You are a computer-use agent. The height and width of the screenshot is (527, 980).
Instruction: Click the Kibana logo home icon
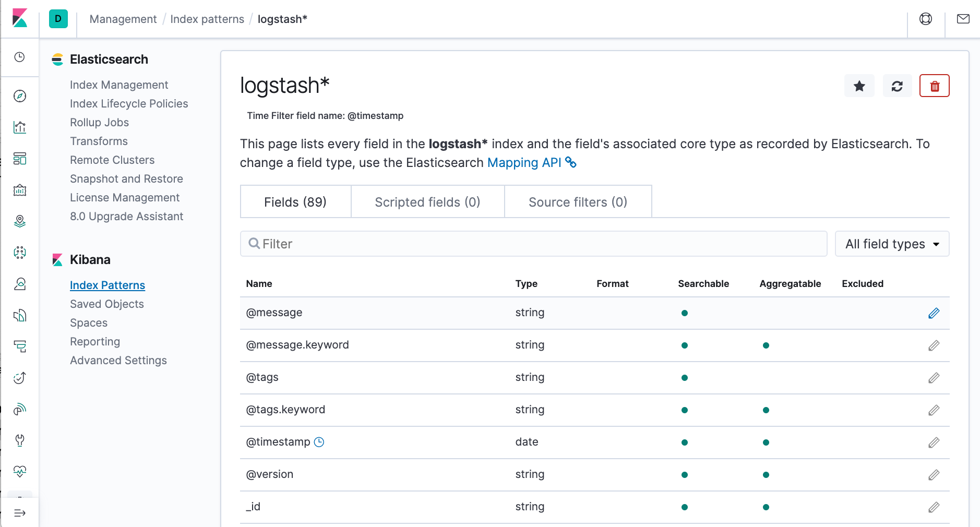[x=20, y=19]
